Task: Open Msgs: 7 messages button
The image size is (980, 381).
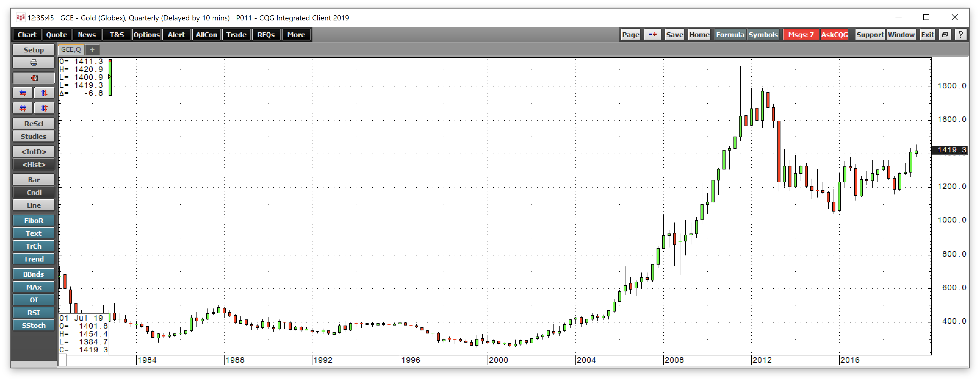Action: coord(800,35)
